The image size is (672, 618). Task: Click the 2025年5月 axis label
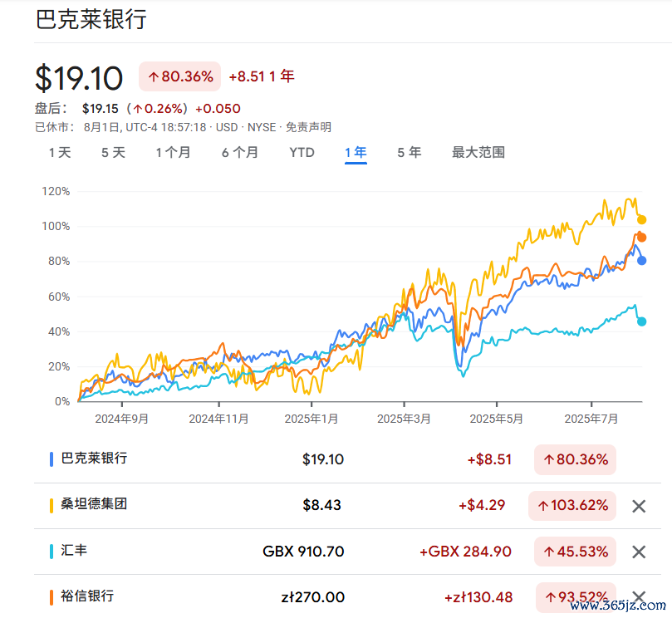tap(496, 419)
